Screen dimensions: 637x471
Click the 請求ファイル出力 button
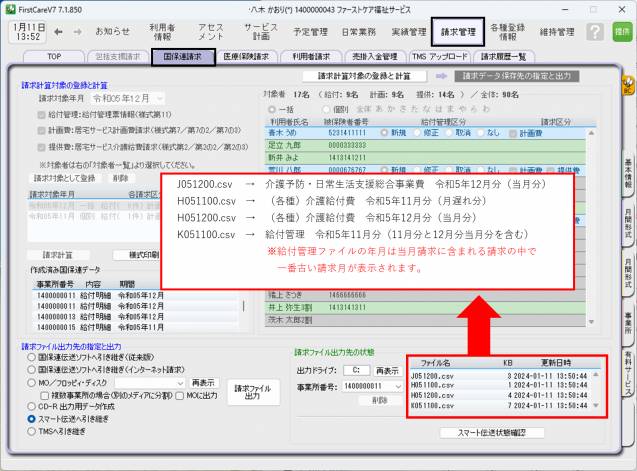pos(251,391)
